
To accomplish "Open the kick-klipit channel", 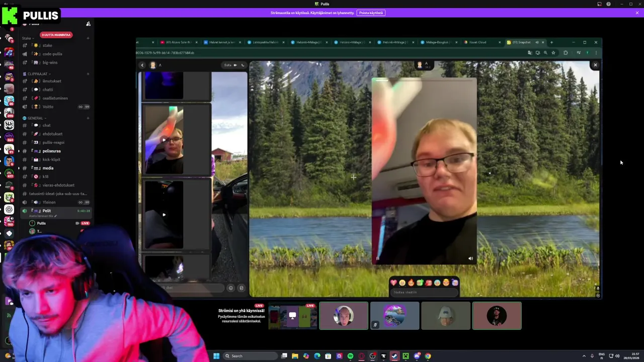I will pos(55,159).
